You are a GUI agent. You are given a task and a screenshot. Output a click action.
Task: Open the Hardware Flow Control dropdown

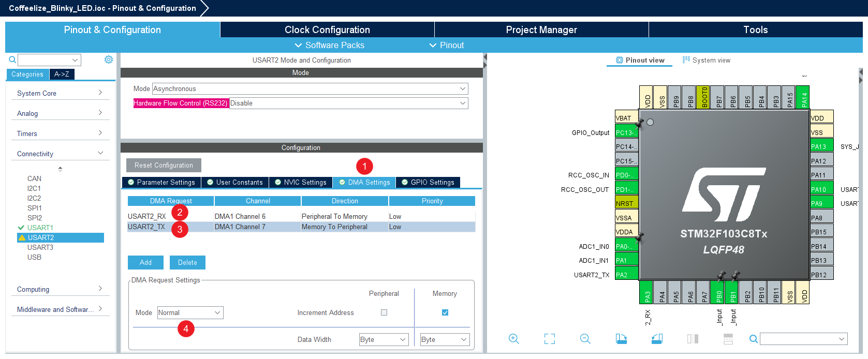[348, 103]
